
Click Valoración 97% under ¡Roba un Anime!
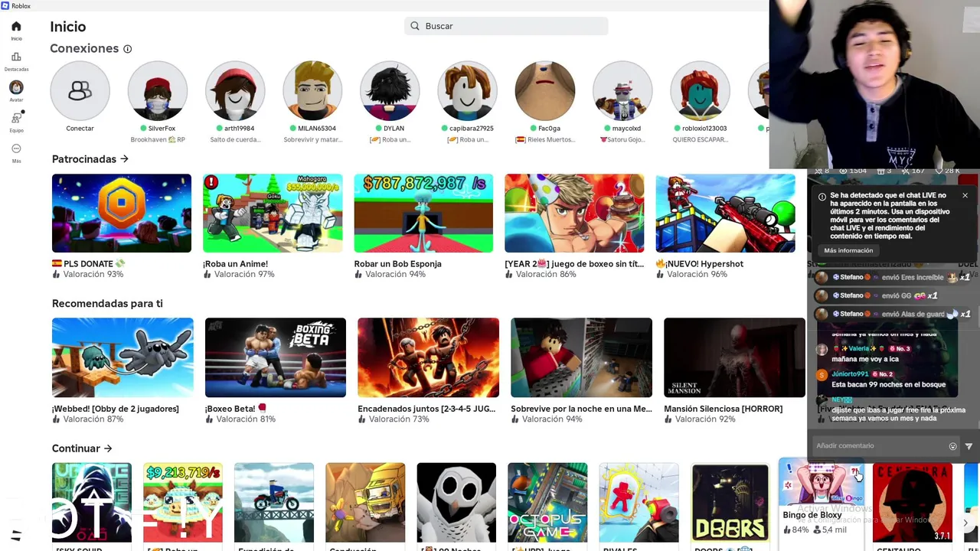pos(239,274)
